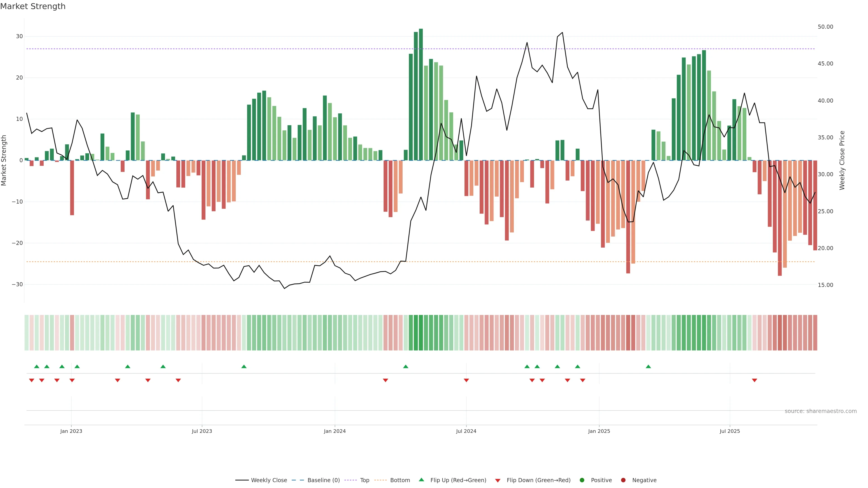Click the flip-down marker on the Jul 2024 gridline
This screenshot has height=488, width=868.
pos(466,380)
